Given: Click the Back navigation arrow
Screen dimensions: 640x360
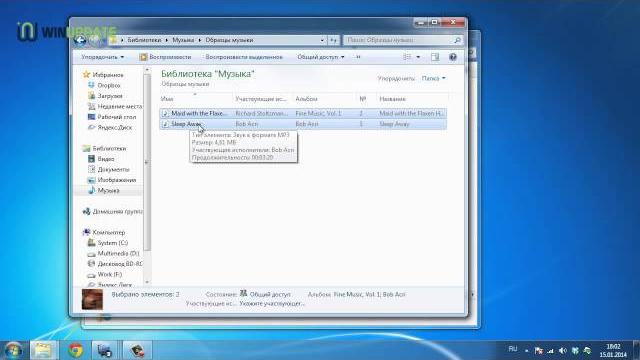Looking at the screenshot, I should pyautogui.click(x=80, y=40).
